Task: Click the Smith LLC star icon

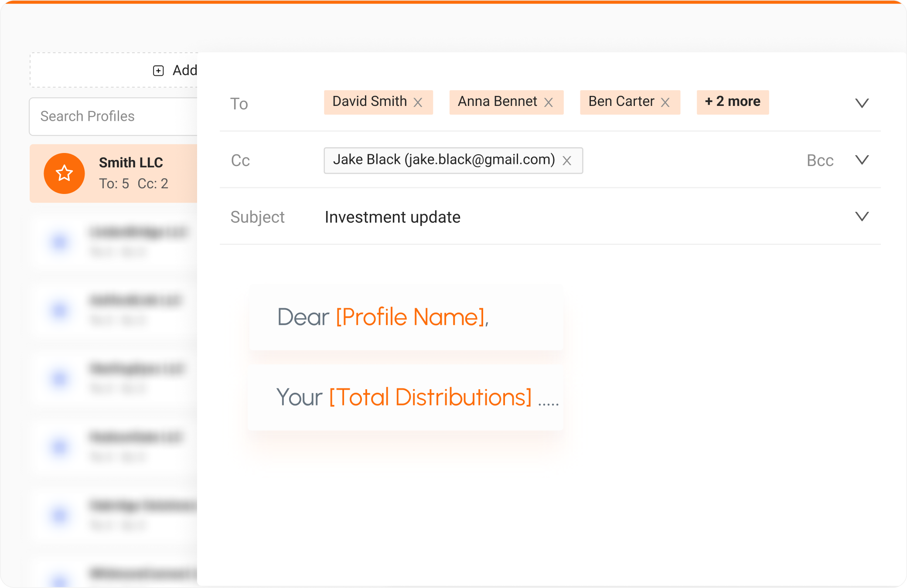Action: [x=64, y=173]
